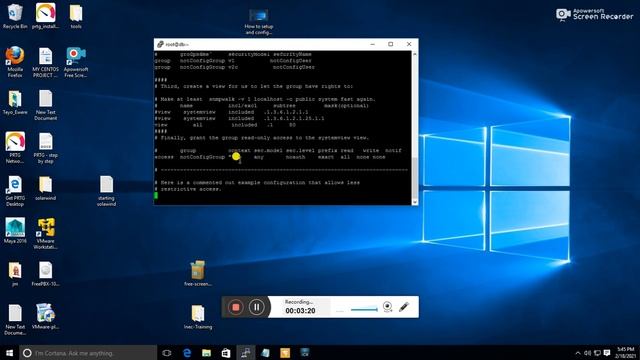Open the free-screen installer package
Screen dimensions: 640x360
click(198, 273)
